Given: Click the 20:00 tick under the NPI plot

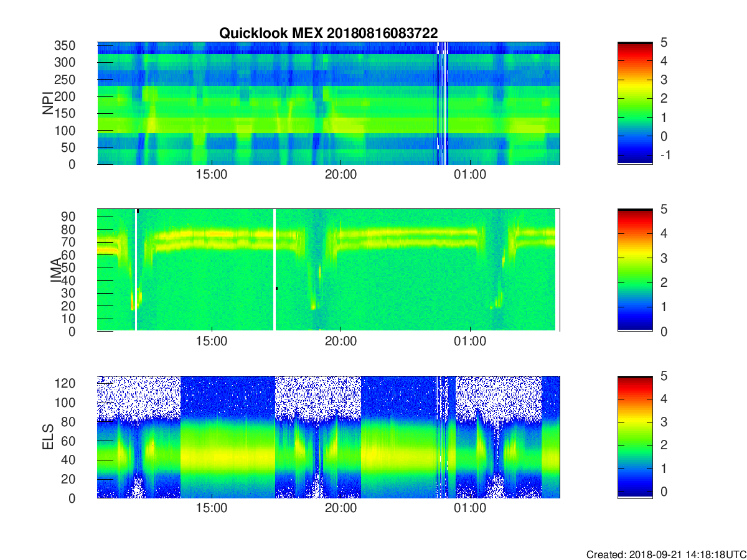Looking at the screenshot, I should pyautogui.click(x=341, y=174).
